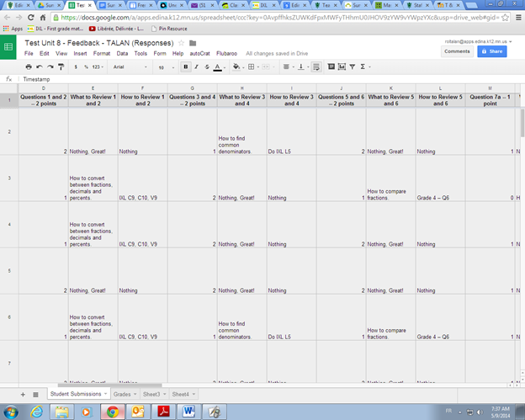Undo the last action
The height and width of the screenshot is (420, 525).
coord(40,67)
